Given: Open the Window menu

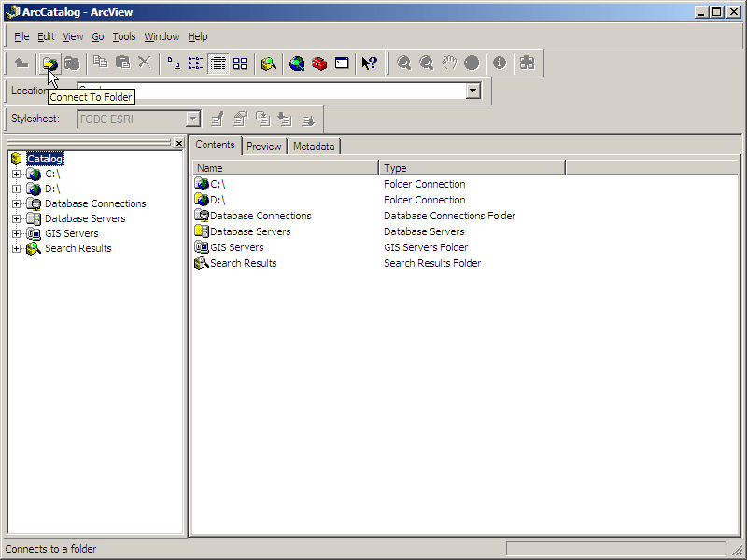Looking at the screenshot, I should 162,36.
